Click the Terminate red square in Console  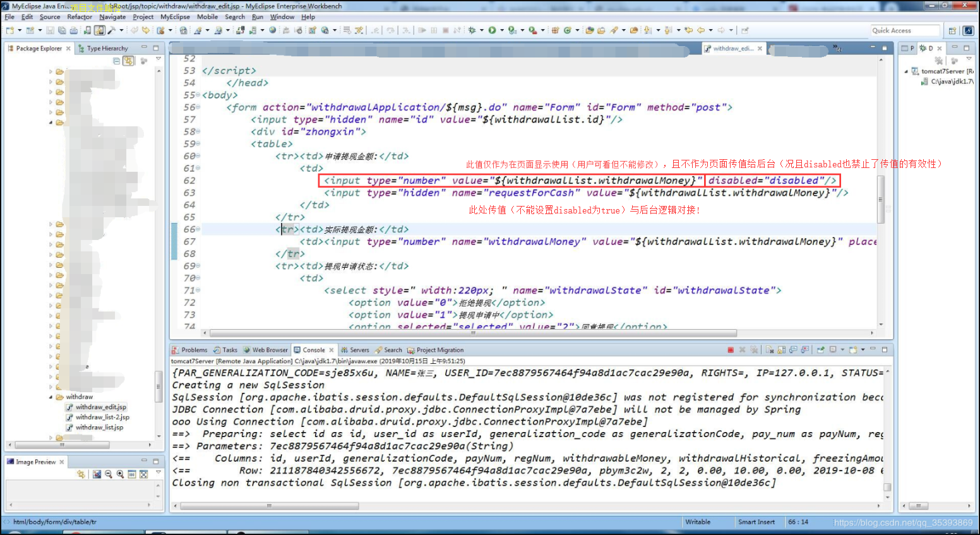(731, 349)
